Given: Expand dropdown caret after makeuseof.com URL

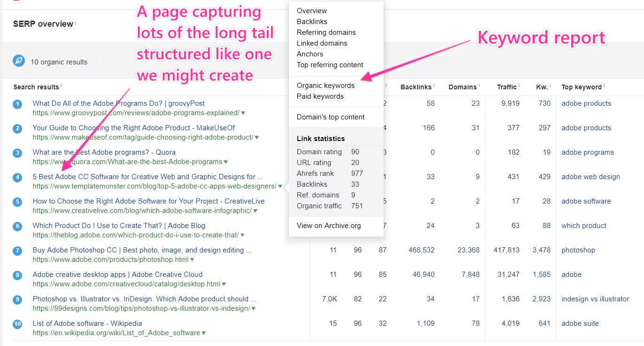Looking at the screenshot, I should click(256, 137).
